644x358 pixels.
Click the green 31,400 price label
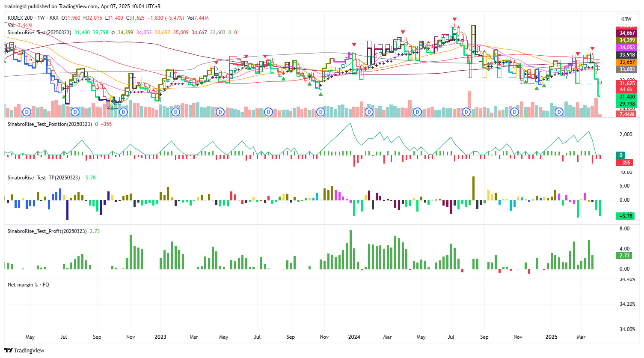coord(627,97)
